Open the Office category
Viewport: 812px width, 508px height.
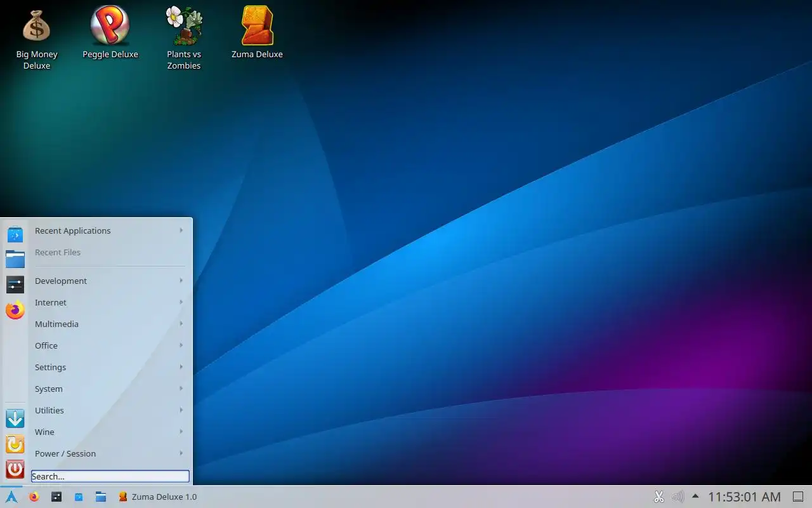coord(110,345)
